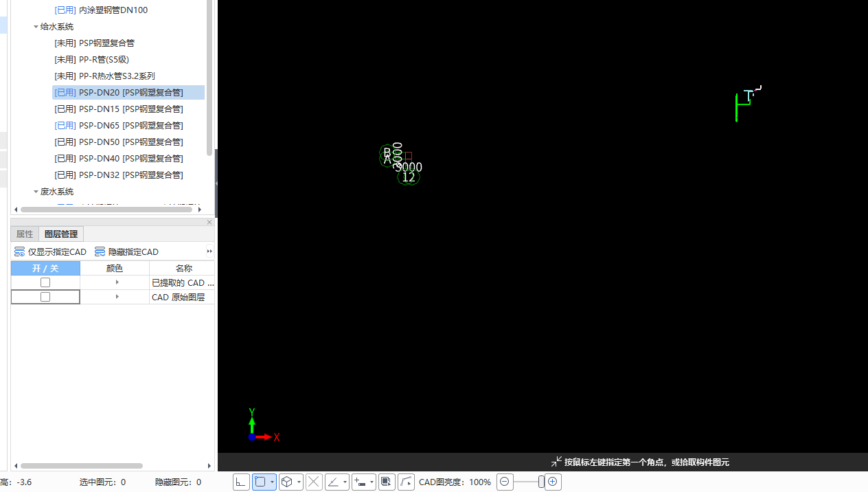Click the 隐藏指定CAD button
The width and height of the screenshot is (868, 492).
[126, 252]
